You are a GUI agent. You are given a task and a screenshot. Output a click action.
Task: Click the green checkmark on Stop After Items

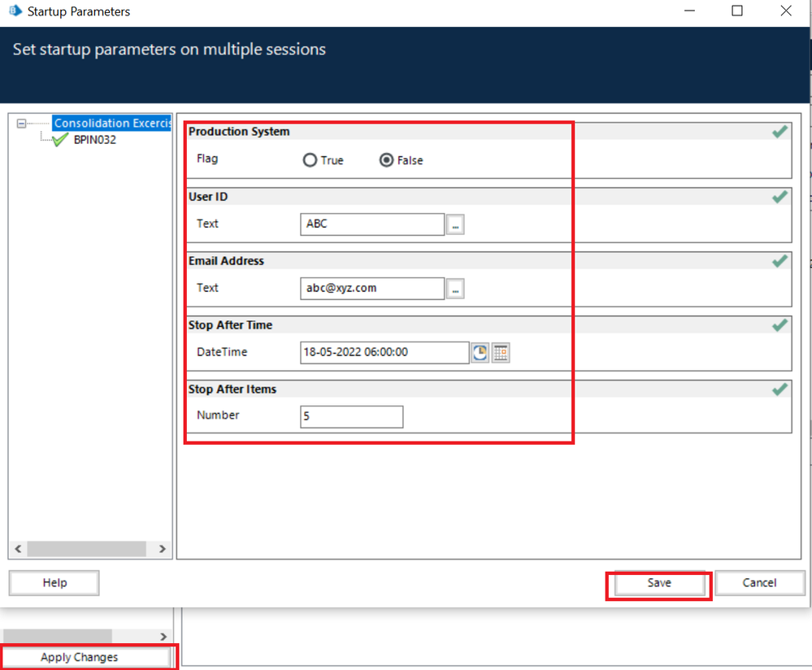click(779, 389)
